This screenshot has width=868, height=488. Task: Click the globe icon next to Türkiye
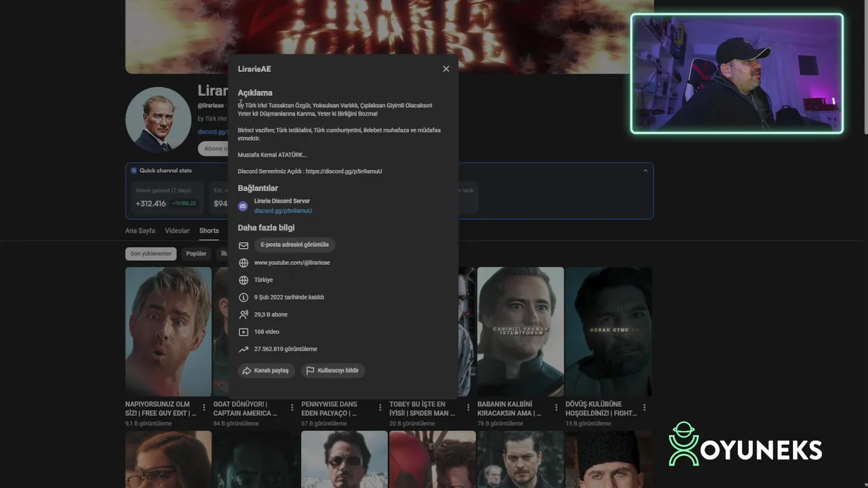(243, 280)
